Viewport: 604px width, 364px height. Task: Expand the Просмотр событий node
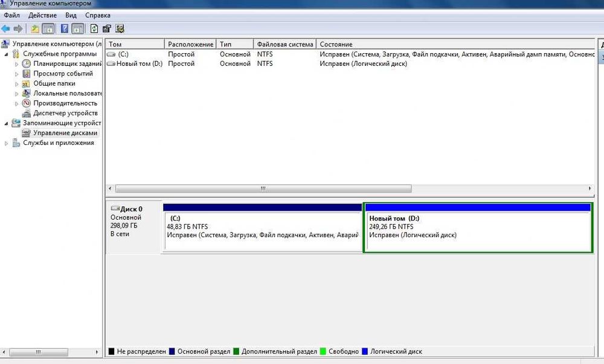point(16,74)
